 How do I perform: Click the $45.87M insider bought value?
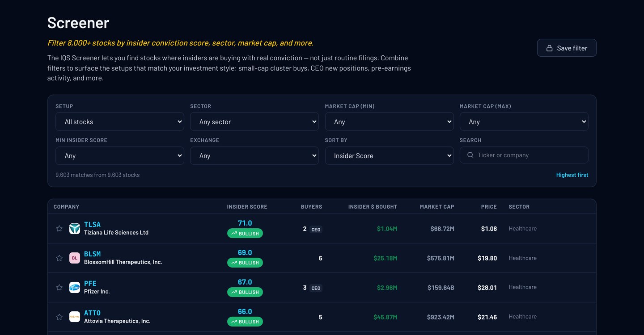click(x=385, y=317)
